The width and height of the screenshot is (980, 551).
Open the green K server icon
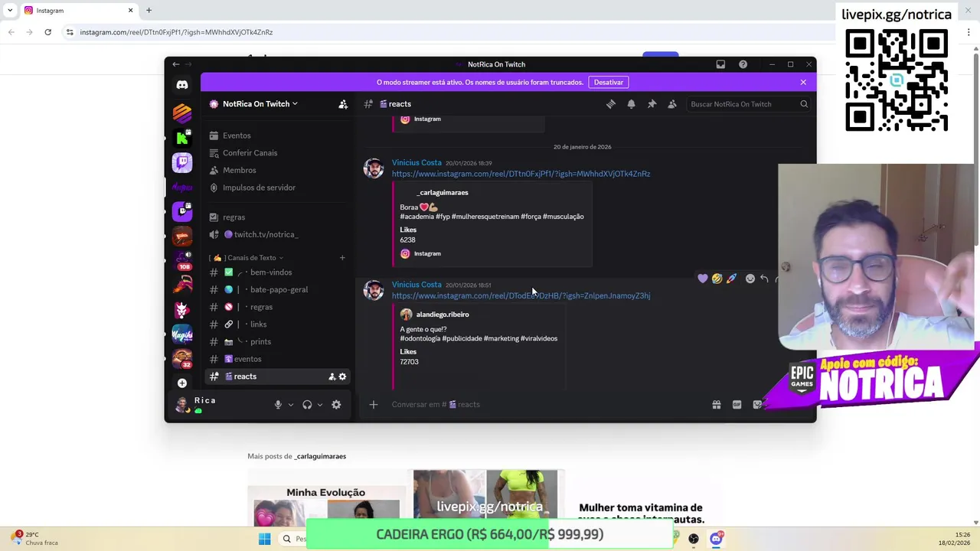(182, 138)
